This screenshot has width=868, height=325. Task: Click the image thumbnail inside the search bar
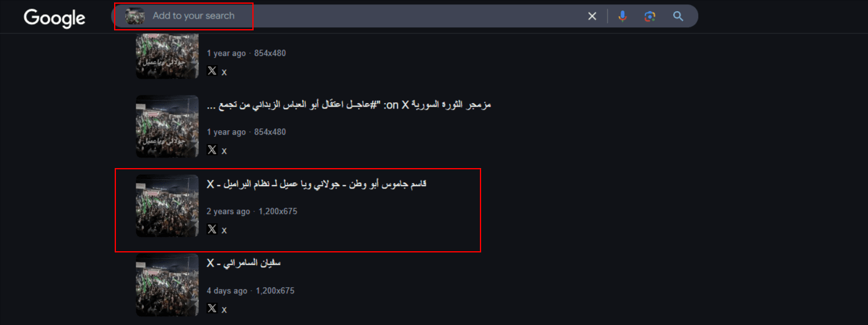[135, 16]
